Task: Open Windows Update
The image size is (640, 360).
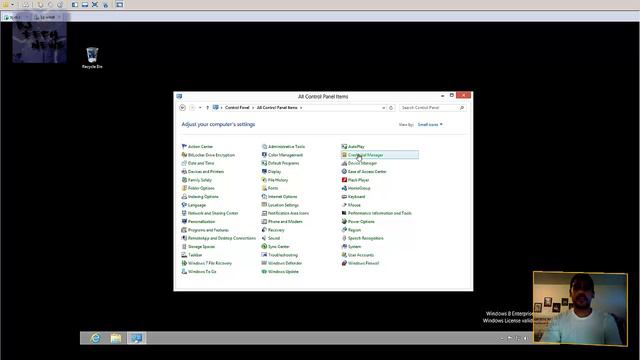Action: [280, 272]
